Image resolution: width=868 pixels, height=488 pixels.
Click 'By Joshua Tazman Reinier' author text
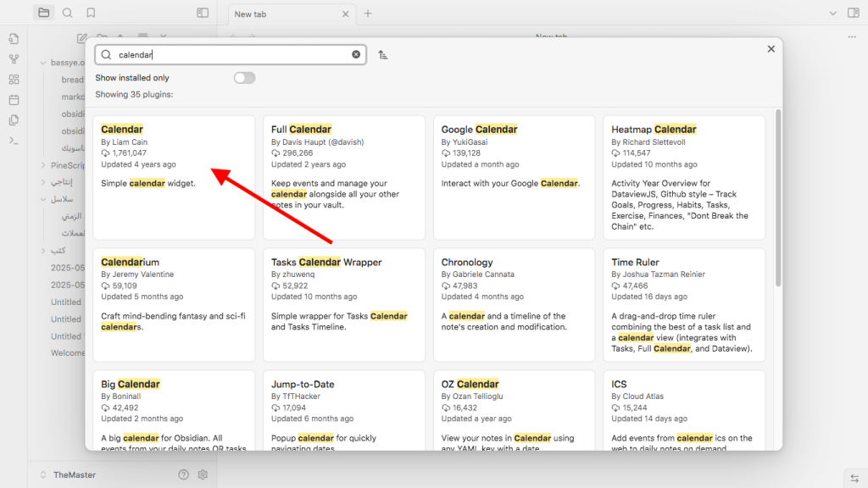(x=659, y=274)
